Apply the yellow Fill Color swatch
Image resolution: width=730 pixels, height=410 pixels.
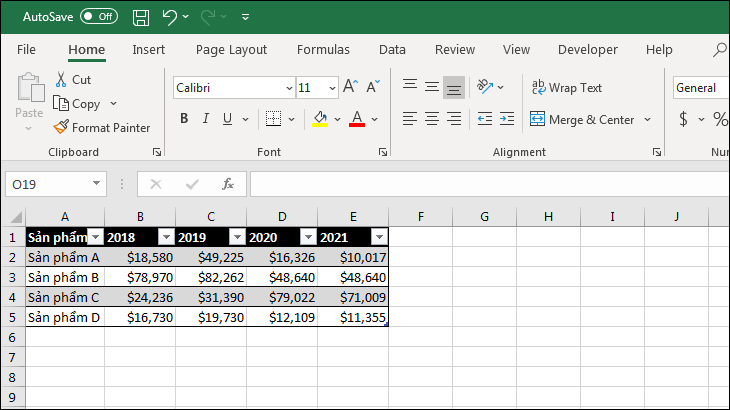click(320, 119)
